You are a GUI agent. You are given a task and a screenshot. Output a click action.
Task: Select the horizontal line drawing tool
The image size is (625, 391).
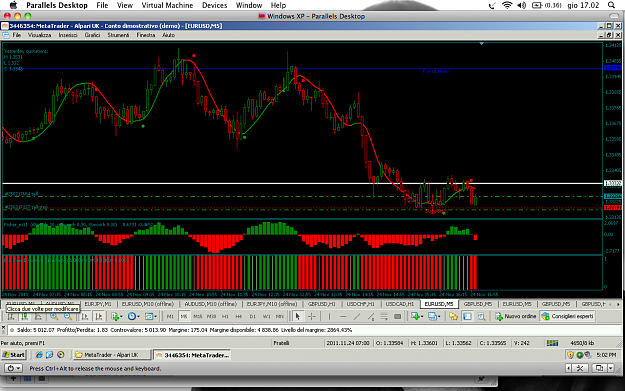point(343,316)
